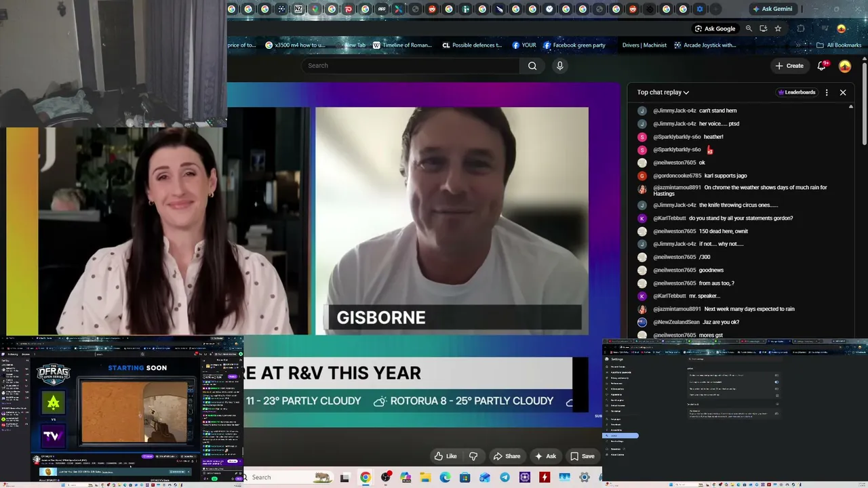The height and width of the screenshot is (488, 868).
Task: Open the blue graph monitor app in taskbar
Action: point(564,477)
